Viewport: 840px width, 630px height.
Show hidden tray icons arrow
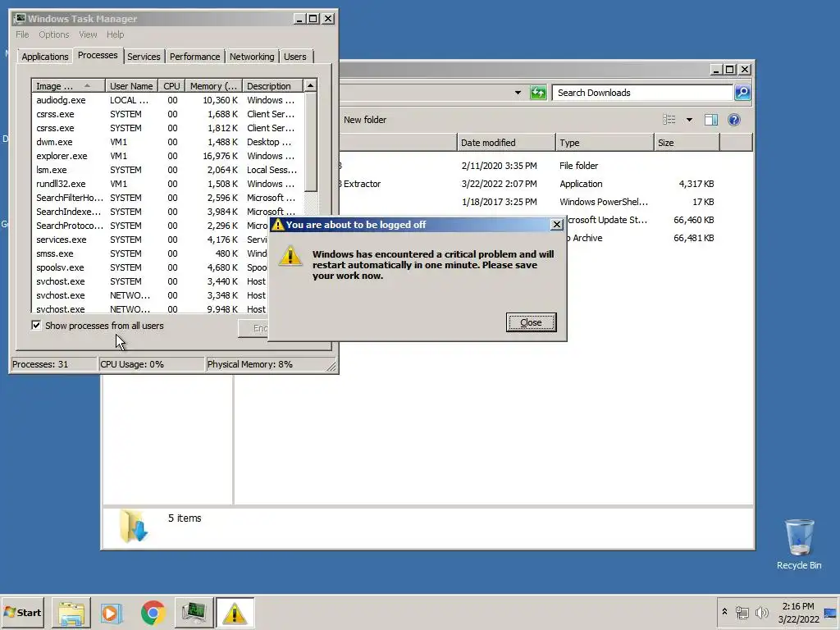point(724,612)
